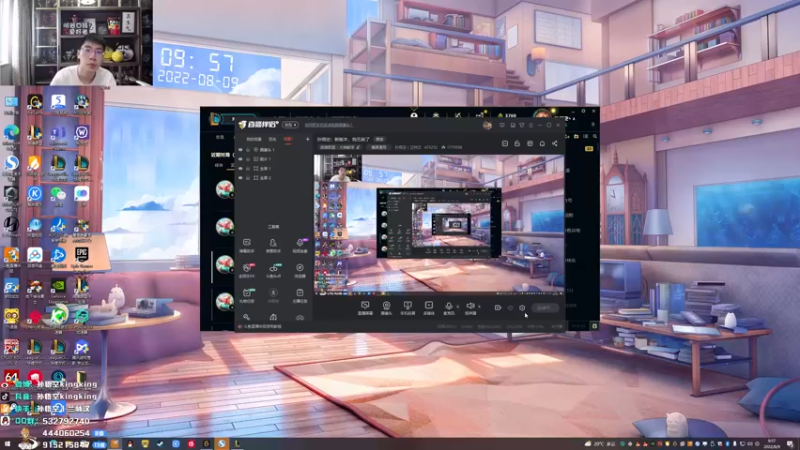
Task: Open the calendar tool with green badge
Action: click(x=247, y=295)
